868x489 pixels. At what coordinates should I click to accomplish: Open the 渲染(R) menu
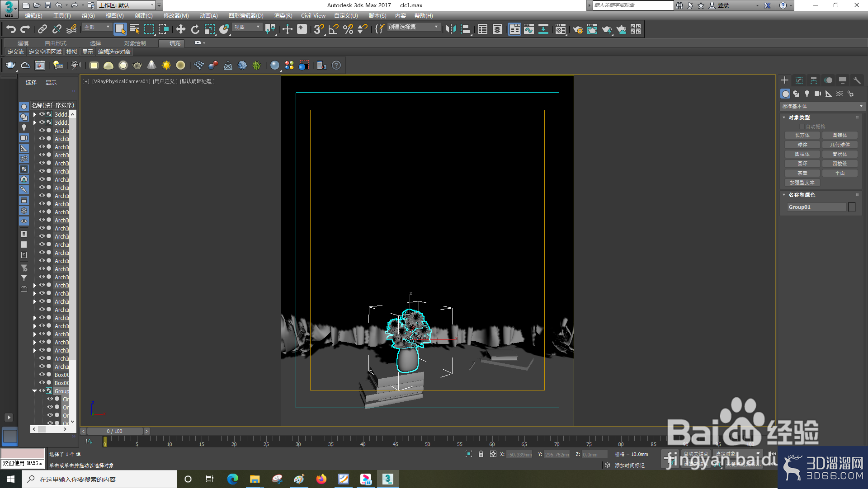(283, 15)
